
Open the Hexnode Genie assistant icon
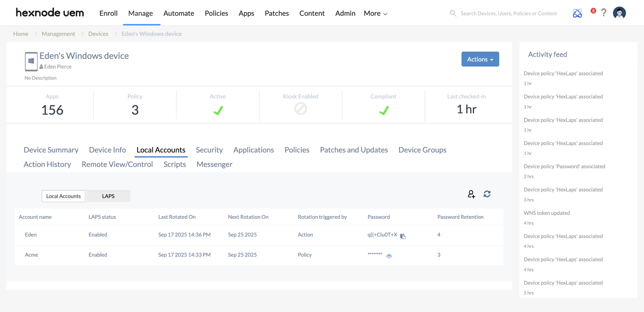click(577, 13)
